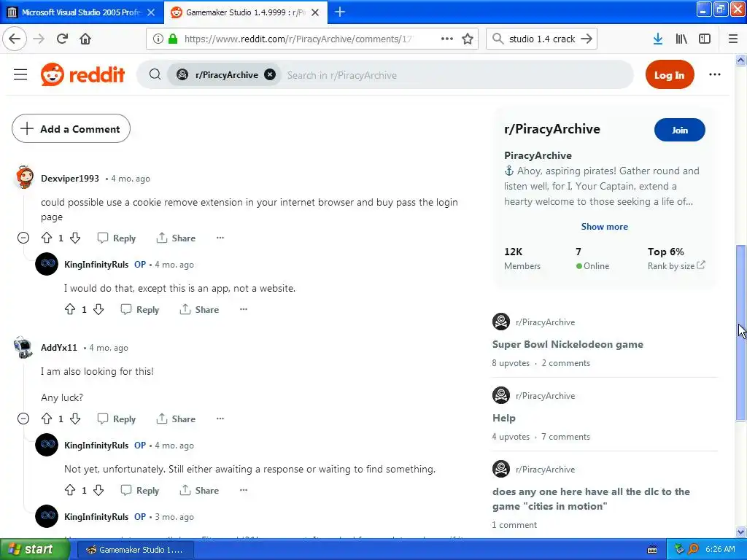Close the Gamemaker Studio browser tab

[x=315, y=12]
